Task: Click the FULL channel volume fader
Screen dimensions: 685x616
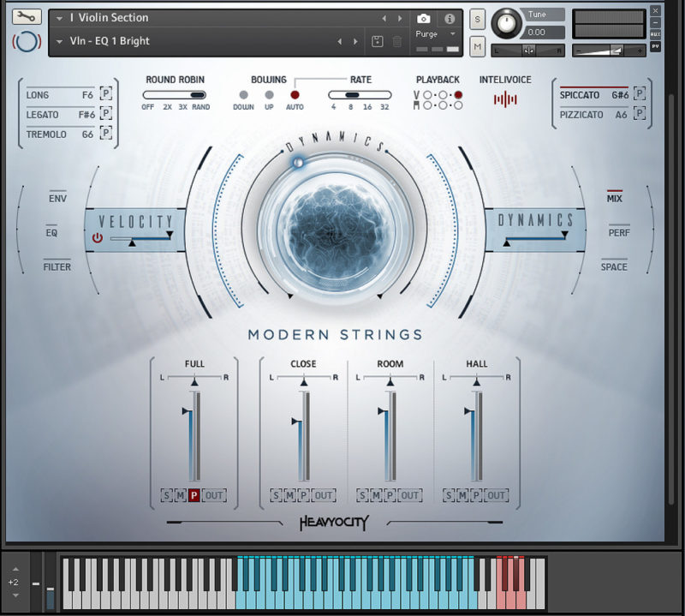Action: 191,437
